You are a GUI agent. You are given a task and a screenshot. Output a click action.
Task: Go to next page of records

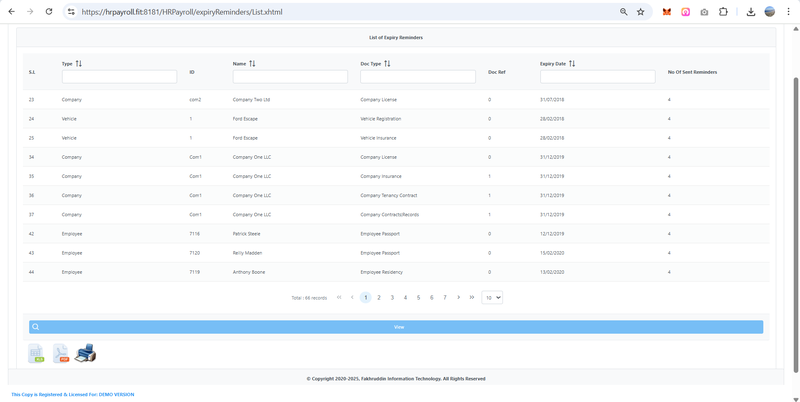click(458, 297)
